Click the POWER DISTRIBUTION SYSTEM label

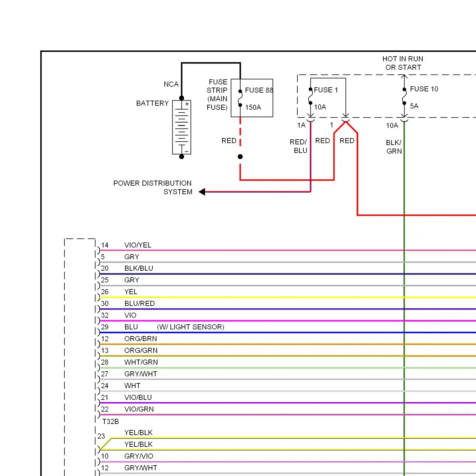point(153,188)
